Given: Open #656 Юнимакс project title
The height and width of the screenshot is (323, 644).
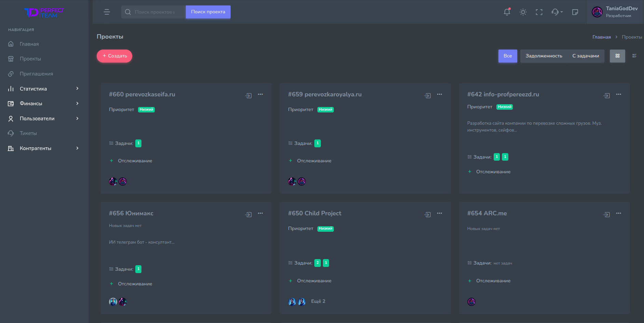Looking at the screenshot, I should [x=131, y=213].
